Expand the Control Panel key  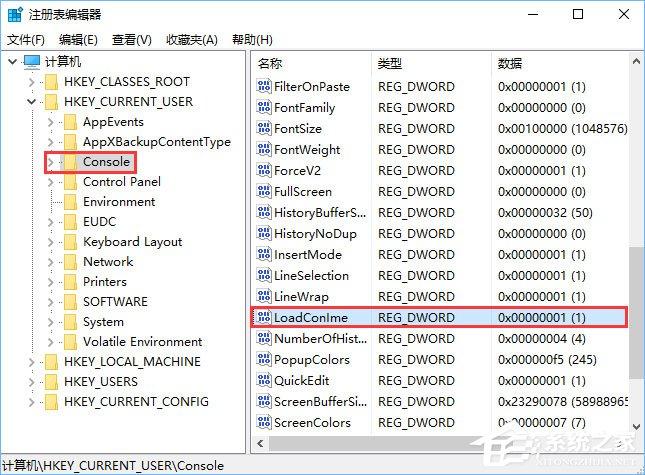(x=50, y=182)
